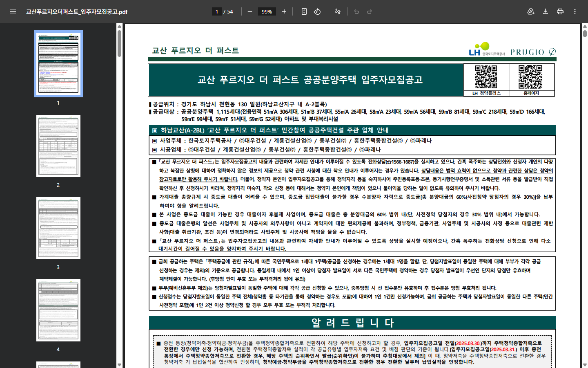Edit the current page number field

(x=217, y=11)
